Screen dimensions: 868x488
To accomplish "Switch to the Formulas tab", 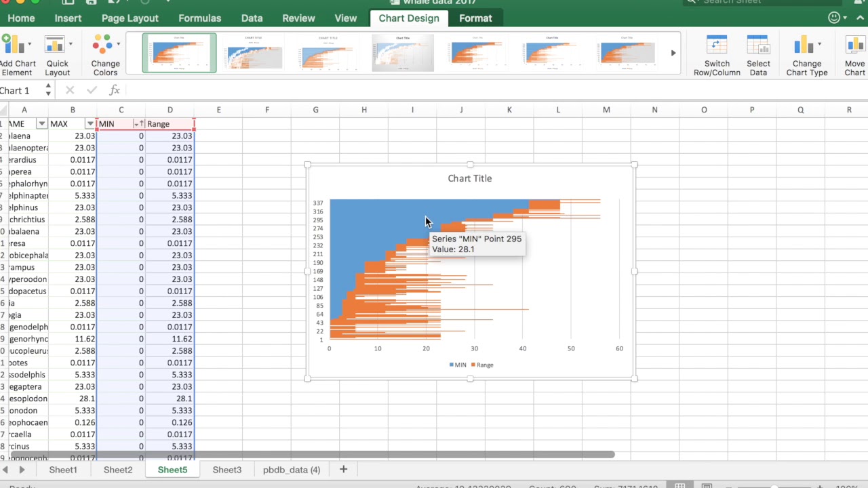I will [x=200, y=18].
